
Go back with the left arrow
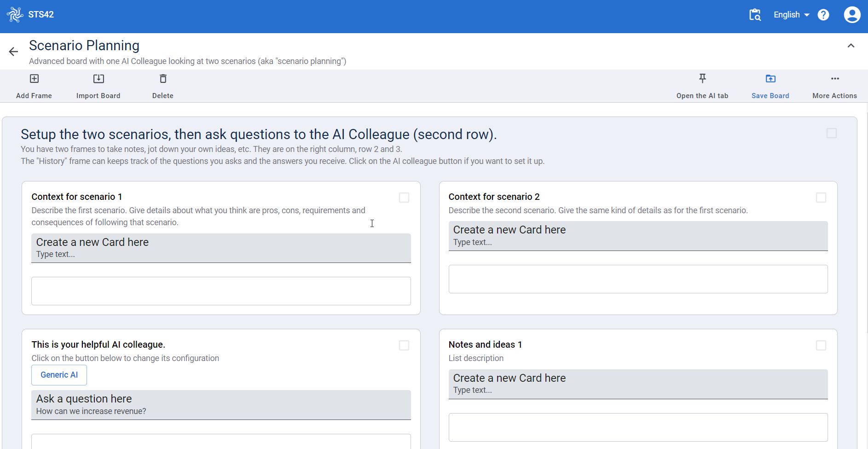point(13,52)
